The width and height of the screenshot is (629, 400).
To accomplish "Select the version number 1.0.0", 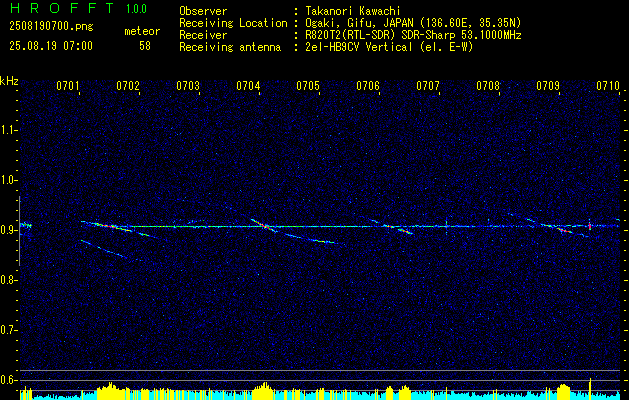I will [x=136, y=9].
